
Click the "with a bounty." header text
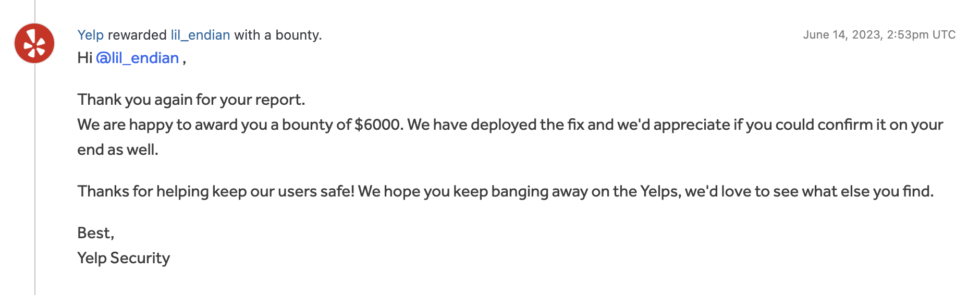pos(278,35)
